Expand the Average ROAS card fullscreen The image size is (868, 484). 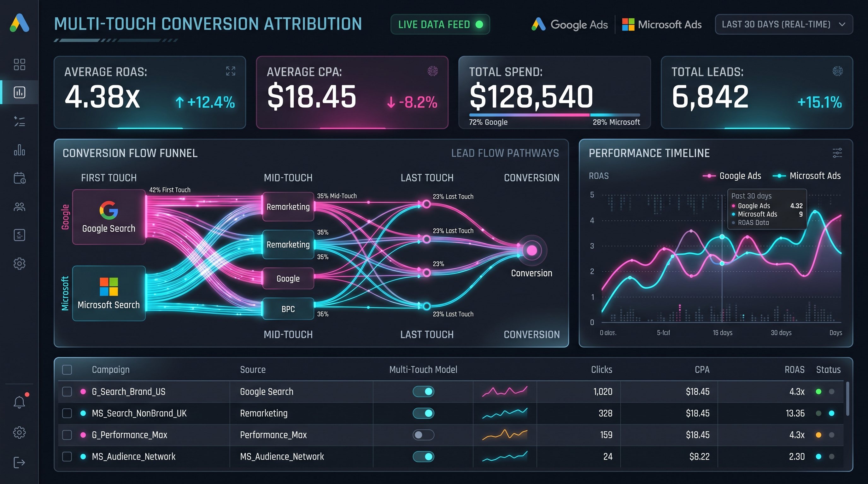coord(231,71)
